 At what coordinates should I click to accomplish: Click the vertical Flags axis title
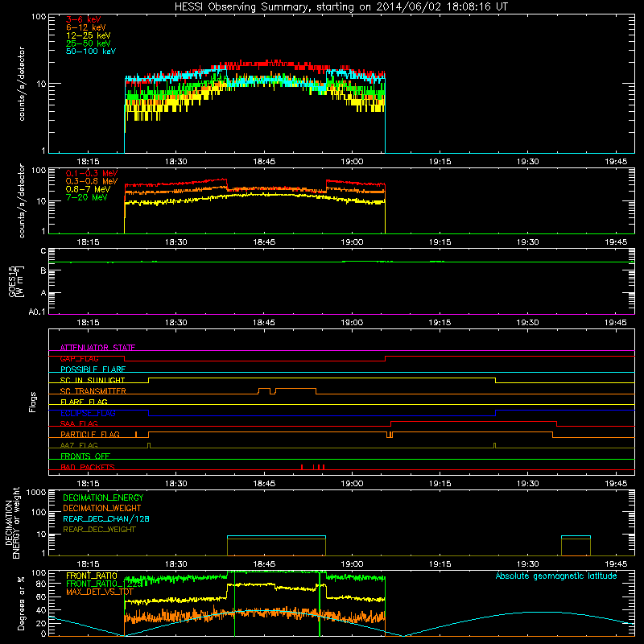tap(32, 402)
